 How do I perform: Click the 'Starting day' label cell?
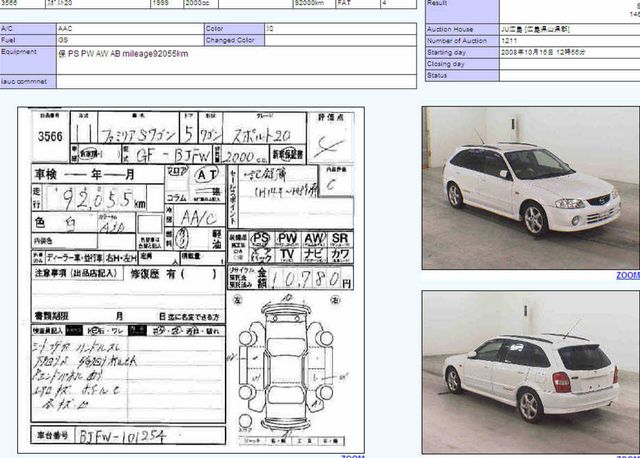462,53
